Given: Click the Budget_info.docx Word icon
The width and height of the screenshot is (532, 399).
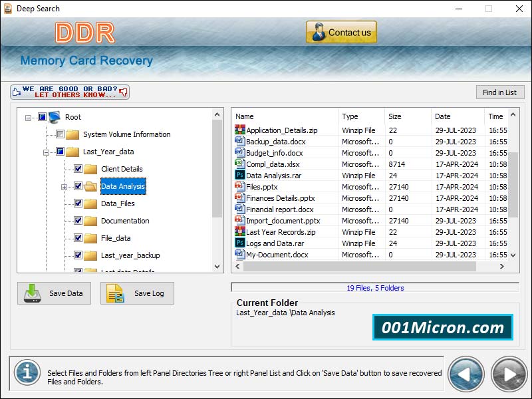Looking at the screenshot, I should coord(240,152).
